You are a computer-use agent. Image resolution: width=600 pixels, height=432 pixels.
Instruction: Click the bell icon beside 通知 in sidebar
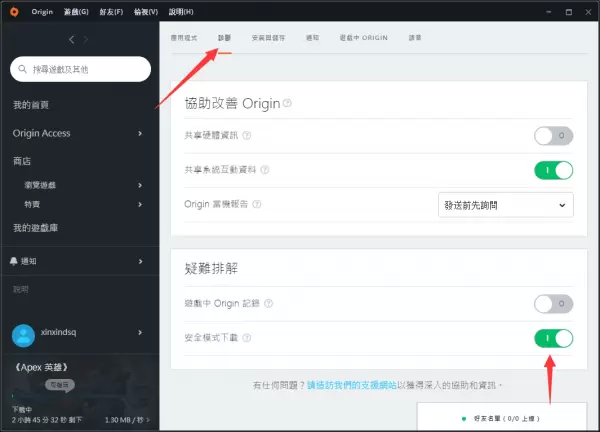point(13,261)
